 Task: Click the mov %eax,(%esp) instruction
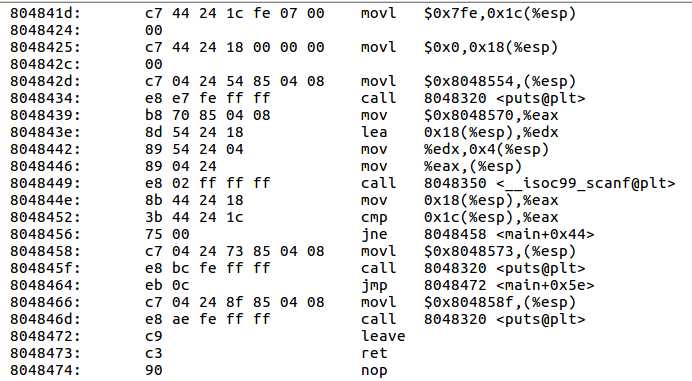(441, 166)
